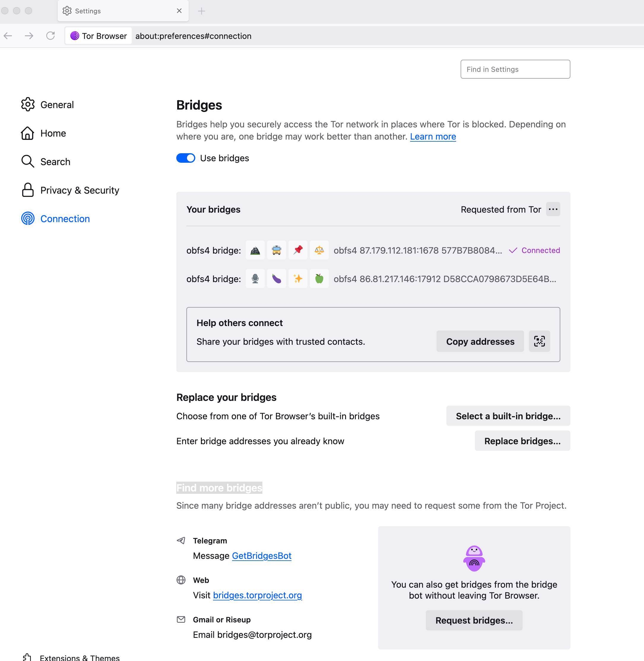Reload the page using the refresh icon
This screenshot has height=661, width=644.
click(51, 36)
